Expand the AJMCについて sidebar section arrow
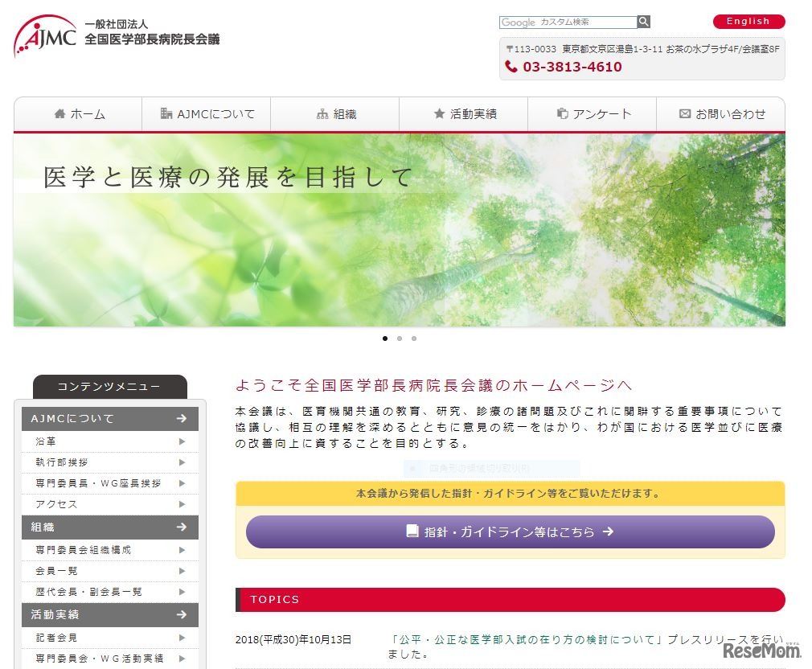 click(182, 419)
